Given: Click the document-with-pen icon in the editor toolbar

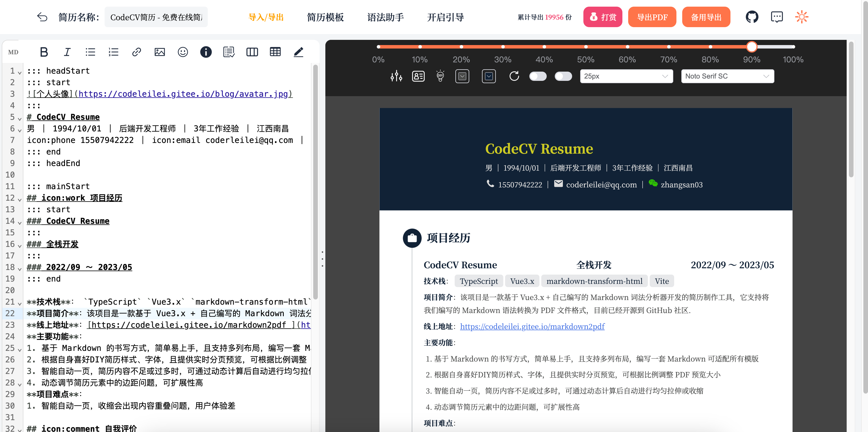Looking at the screenshot, I should [x=229, y=52].
